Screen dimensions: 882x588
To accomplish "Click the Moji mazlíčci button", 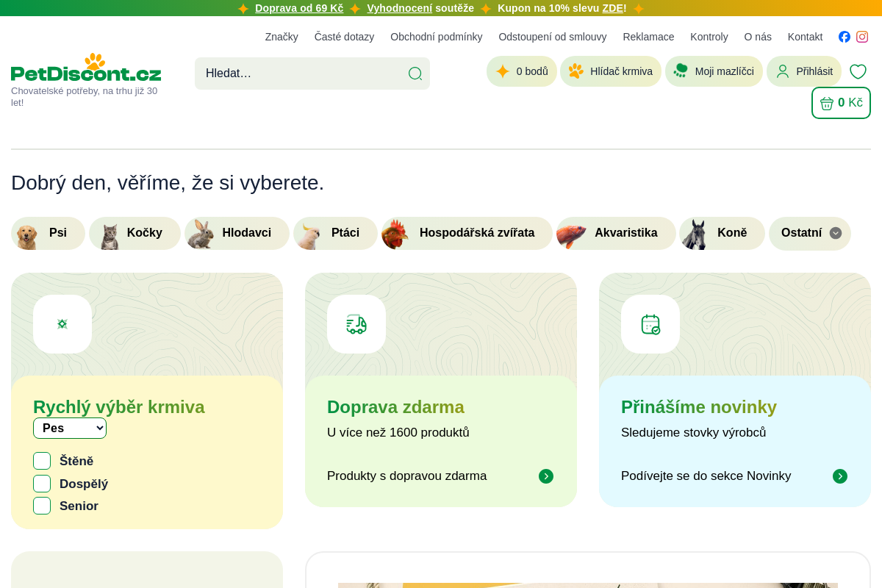I will click(714, 71).
